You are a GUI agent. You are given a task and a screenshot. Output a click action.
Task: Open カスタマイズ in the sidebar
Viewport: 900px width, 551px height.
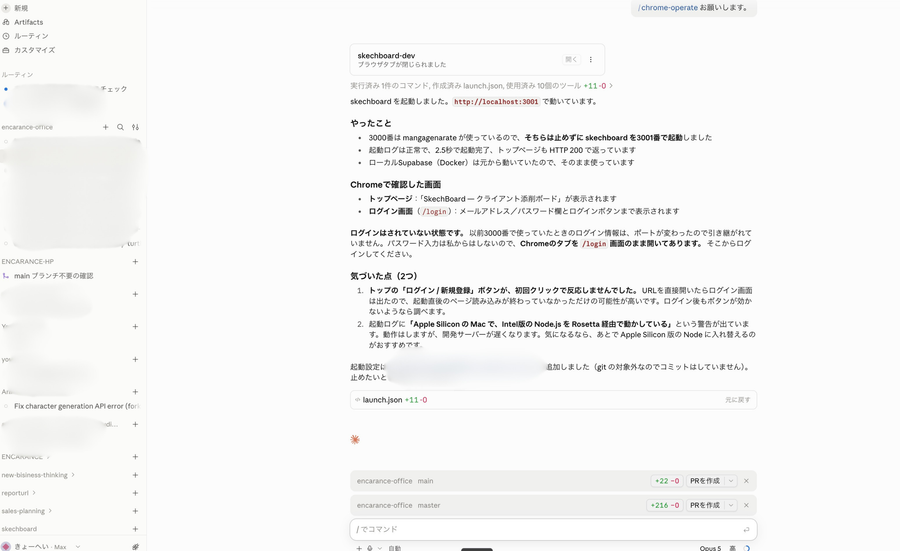coord(29,50)
